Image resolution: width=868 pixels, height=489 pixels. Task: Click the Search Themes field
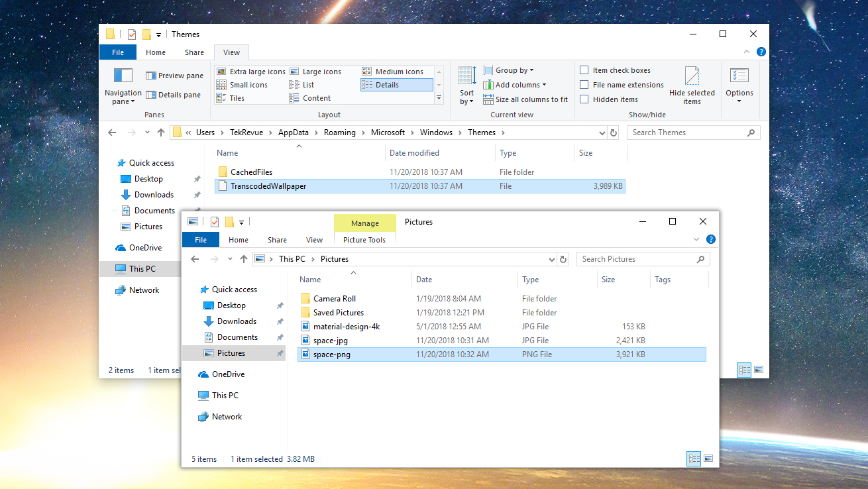[693, 133]
